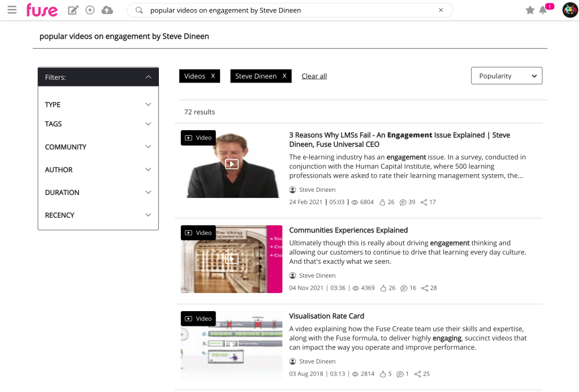579x392 pixels.
Task: Click the cloud upload icon
Action: [x=107, y=10]
